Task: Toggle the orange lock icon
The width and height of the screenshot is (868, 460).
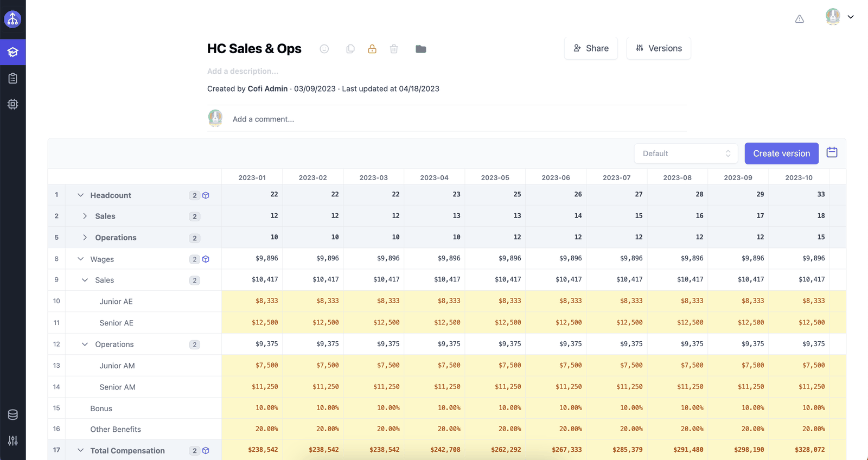Action: pyautogui.click(x=372, y=49)
